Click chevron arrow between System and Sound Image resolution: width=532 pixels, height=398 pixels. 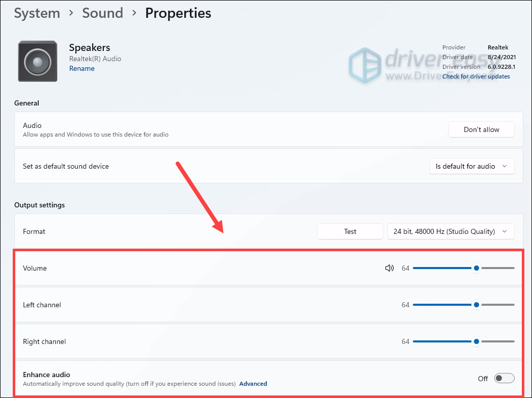(x=71, y=13)
